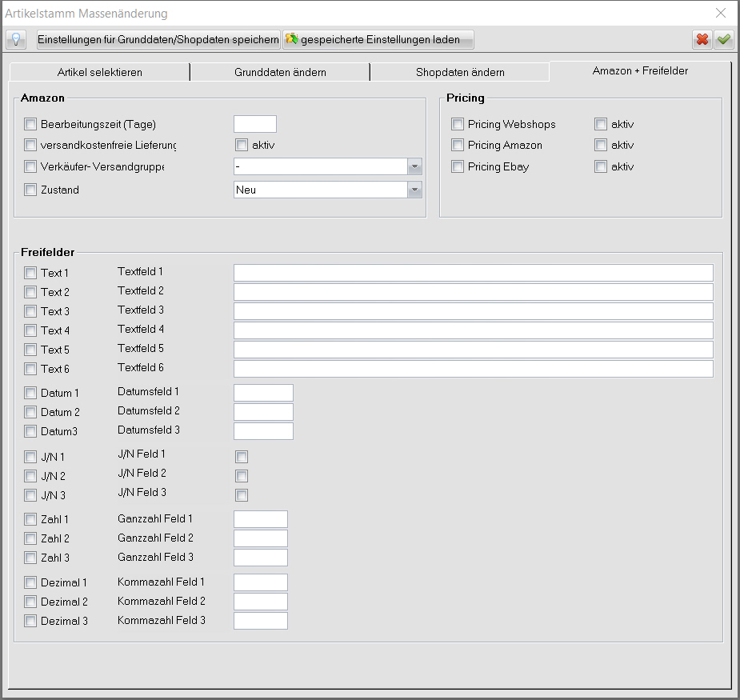Image resolution: width=740 pixels, height=700 pixels.
Task: Load gespeicherte Einstellungen
Action: 378,40
